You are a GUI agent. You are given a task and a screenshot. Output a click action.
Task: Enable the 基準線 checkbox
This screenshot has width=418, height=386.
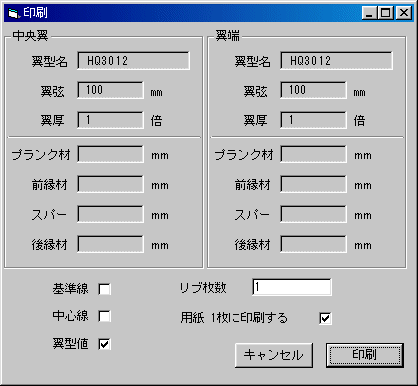[105, 289]
